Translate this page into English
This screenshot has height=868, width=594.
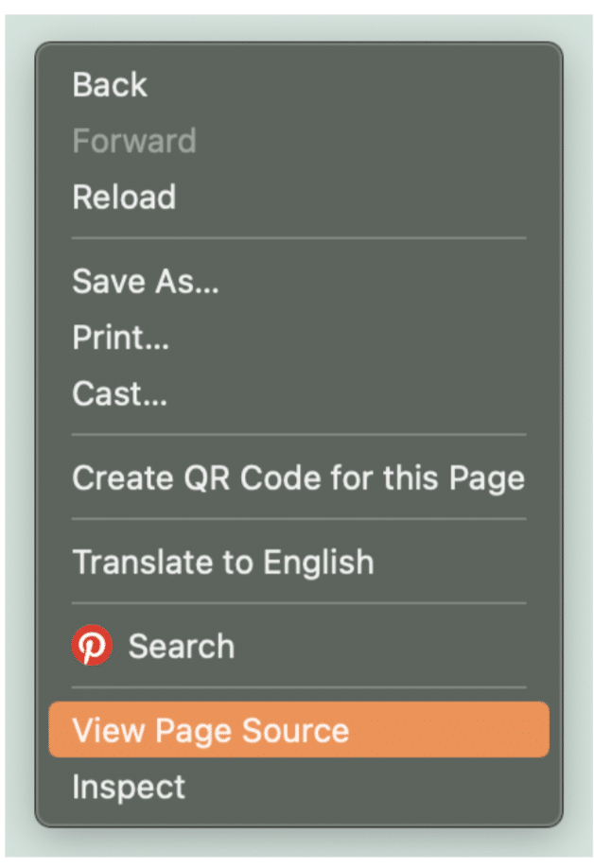223,563
